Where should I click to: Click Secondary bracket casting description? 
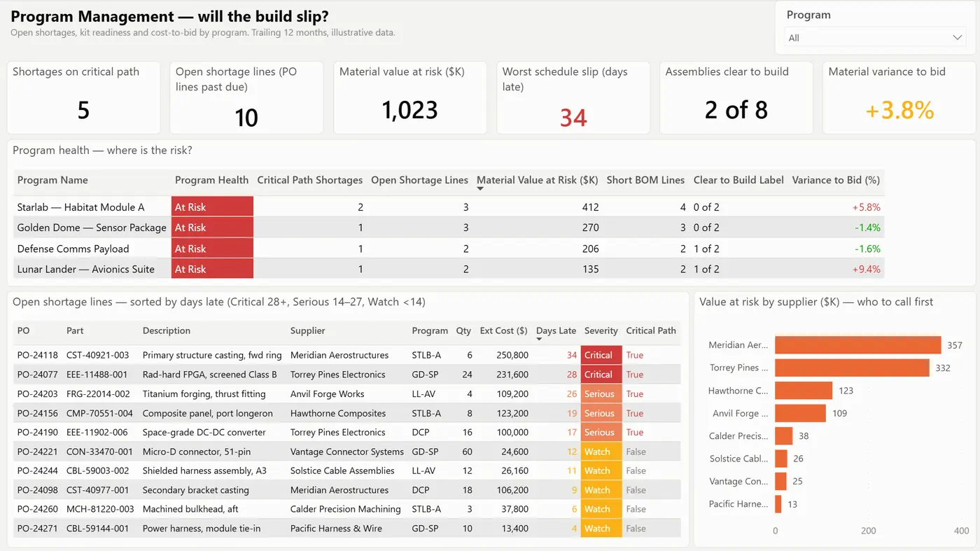point(195,490)
